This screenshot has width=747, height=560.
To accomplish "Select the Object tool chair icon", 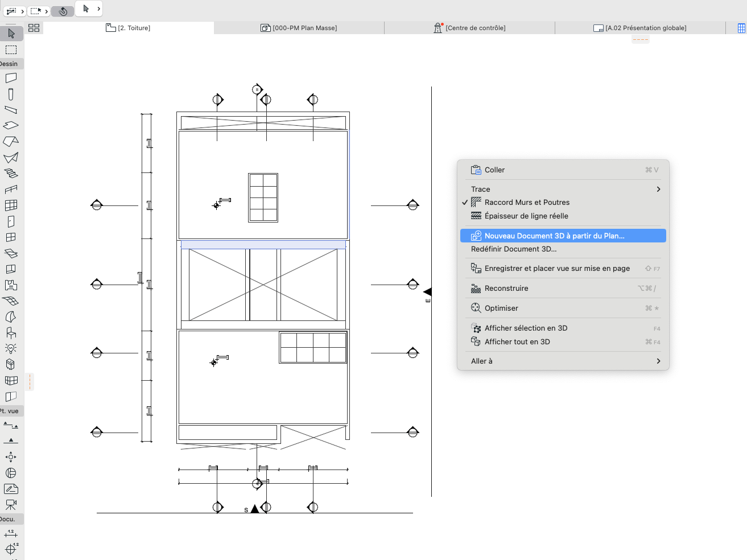I will 11,333.
